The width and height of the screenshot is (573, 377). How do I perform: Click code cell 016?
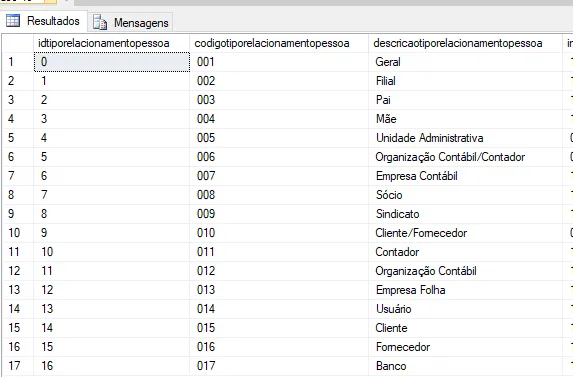coord(279,347)
